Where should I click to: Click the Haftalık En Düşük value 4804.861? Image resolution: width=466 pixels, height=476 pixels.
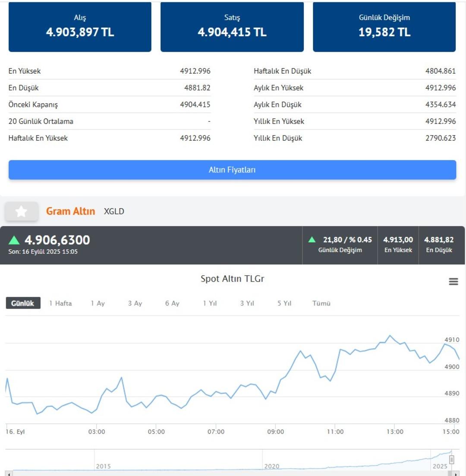[441, 71]
